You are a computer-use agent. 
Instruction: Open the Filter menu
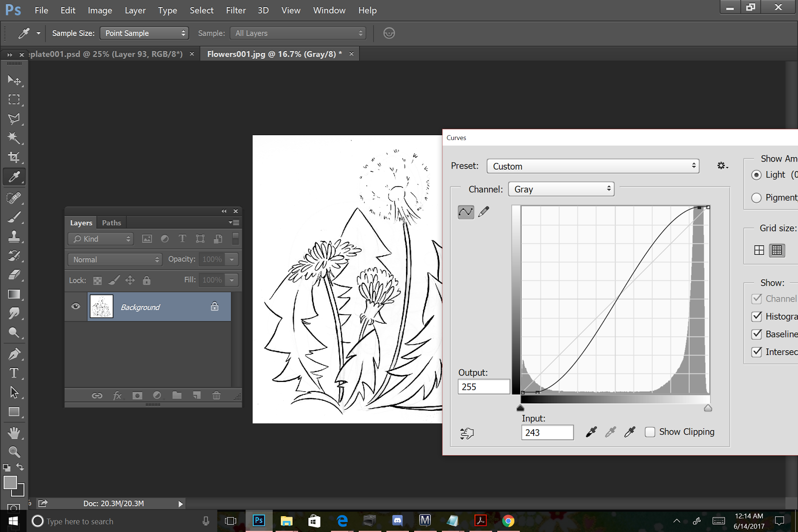(x=235, y=10)
